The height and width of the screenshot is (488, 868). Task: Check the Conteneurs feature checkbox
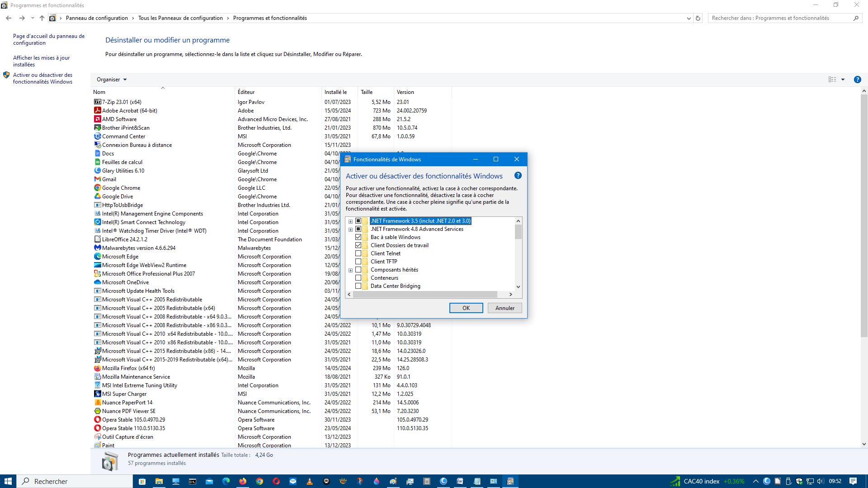[x=359, y=278]
